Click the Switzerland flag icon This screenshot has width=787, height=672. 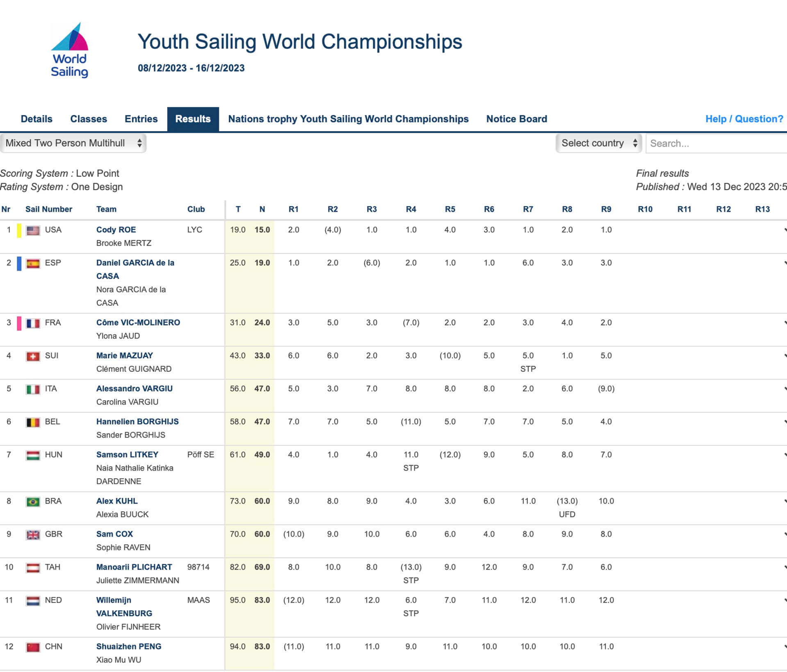pos(33,356)
